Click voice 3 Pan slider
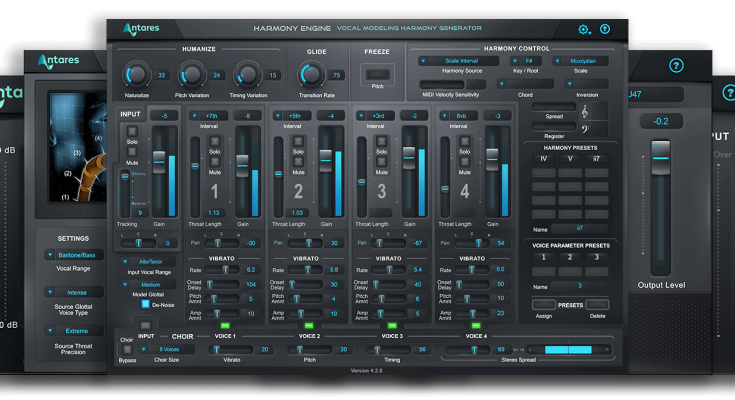The width and height of the screenshot is (735, 400). click(388, 243)
